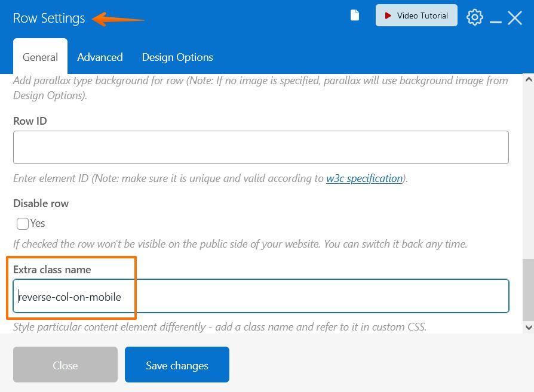Image resolution: width=534 pixels, height=392 pixels.
Task: Click the document page icon in the header
Action: coord(355,15)
